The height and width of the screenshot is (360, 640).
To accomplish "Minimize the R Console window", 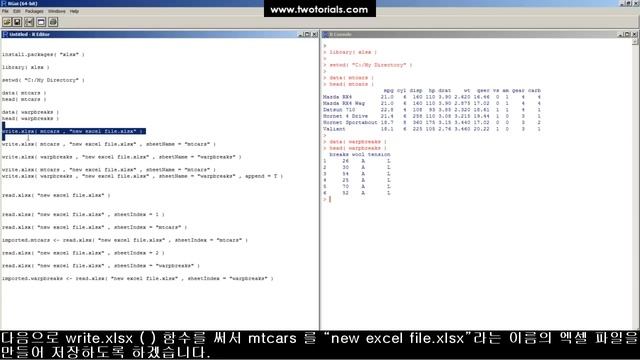I will (620, 34).
